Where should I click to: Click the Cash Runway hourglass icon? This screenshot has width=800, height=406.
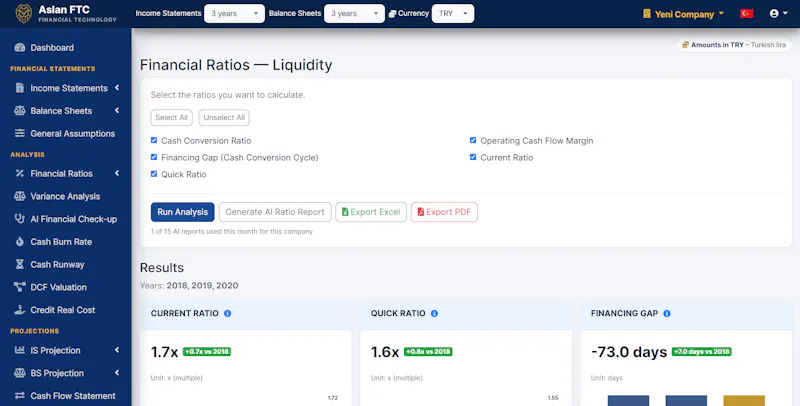click(20, 264)
